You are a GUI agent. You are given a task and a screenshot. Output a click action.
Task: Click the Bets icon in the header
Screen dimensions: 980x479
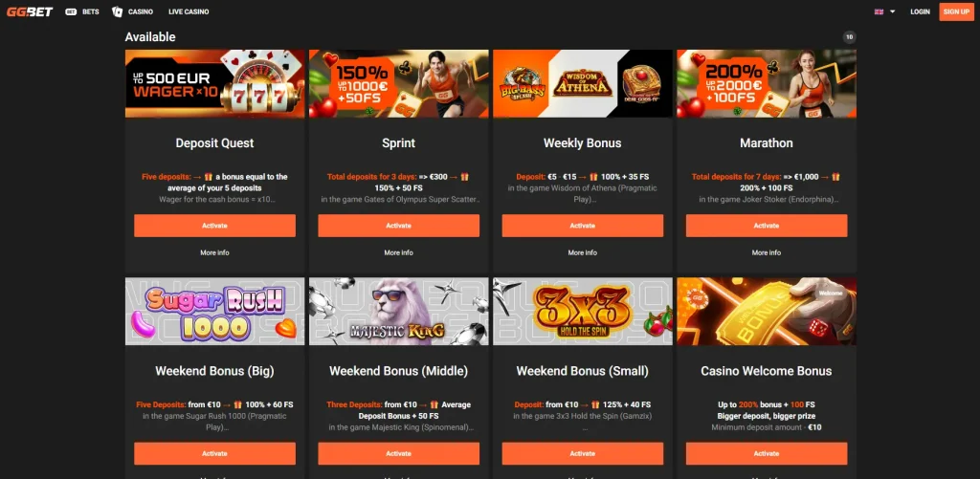pyautogui.click(x=71, y=11)
